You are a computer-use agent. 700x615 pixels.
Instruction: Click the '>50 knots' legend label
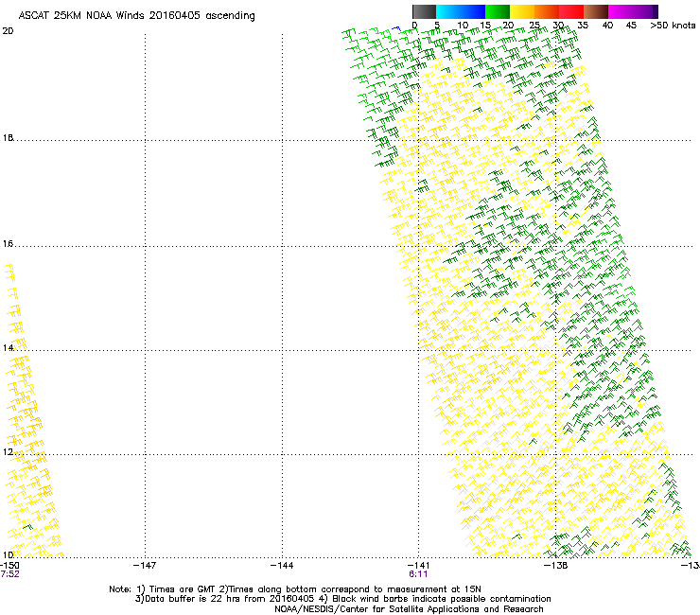coord(673,26)
